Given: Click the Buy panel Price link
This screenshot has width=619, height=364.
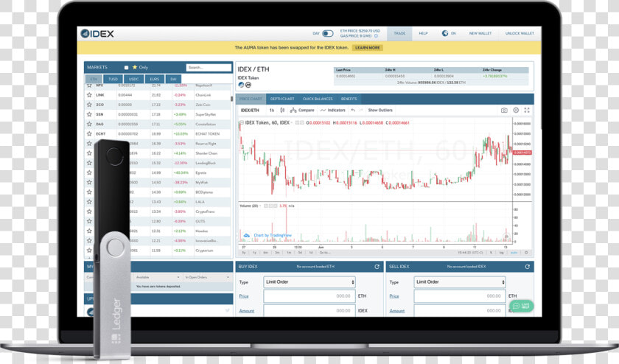Looking at the screenshot, I should (x=244, y=296).
